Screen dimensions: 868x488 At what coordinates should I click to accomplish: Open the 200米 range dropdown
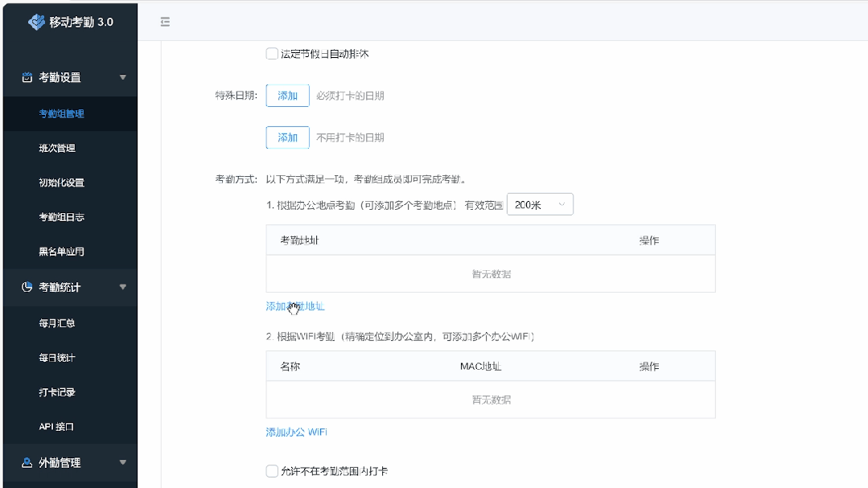(x=540, y=204)
